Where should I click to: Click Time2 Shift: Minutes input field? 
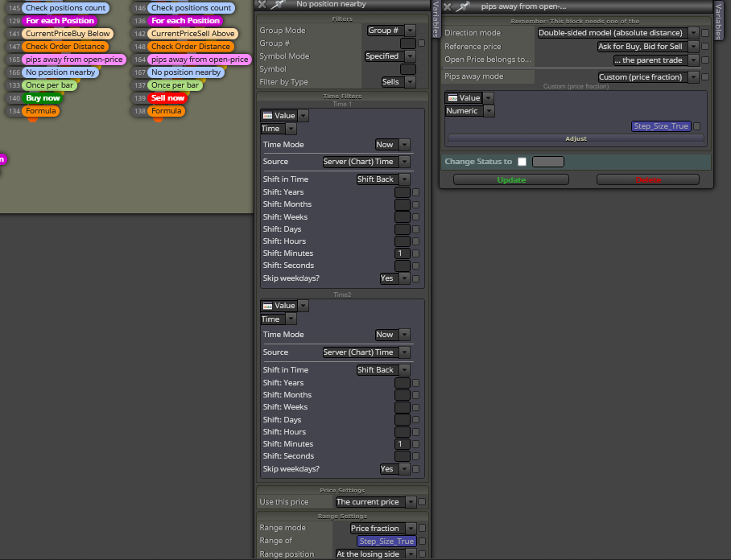tap(402, 444)
